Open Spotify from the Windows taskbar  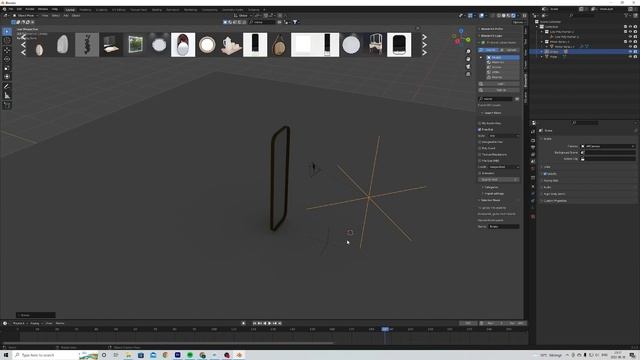coord(190,355)
